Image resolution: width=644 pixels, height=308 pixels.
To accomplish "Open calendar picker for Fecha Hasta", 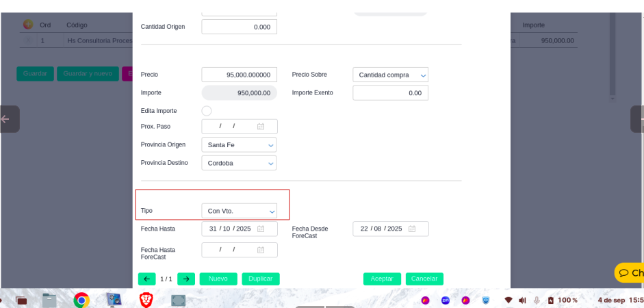I will click(261, 229).
